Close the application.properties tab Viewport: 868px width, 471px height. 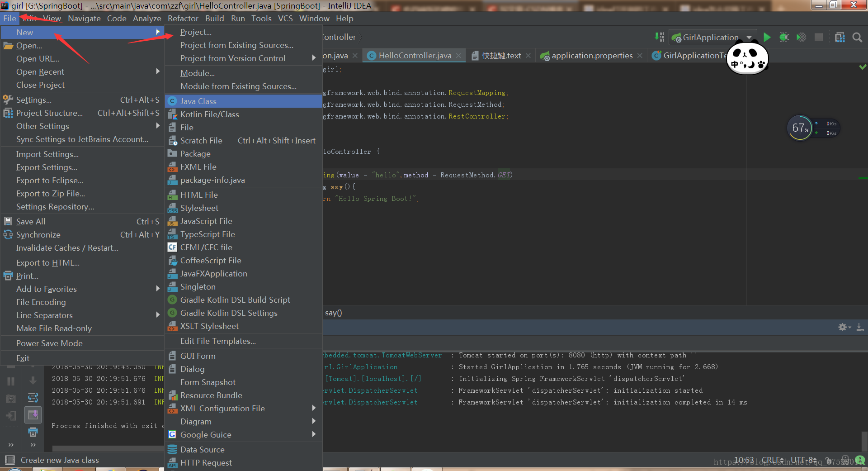pos(640,56)
